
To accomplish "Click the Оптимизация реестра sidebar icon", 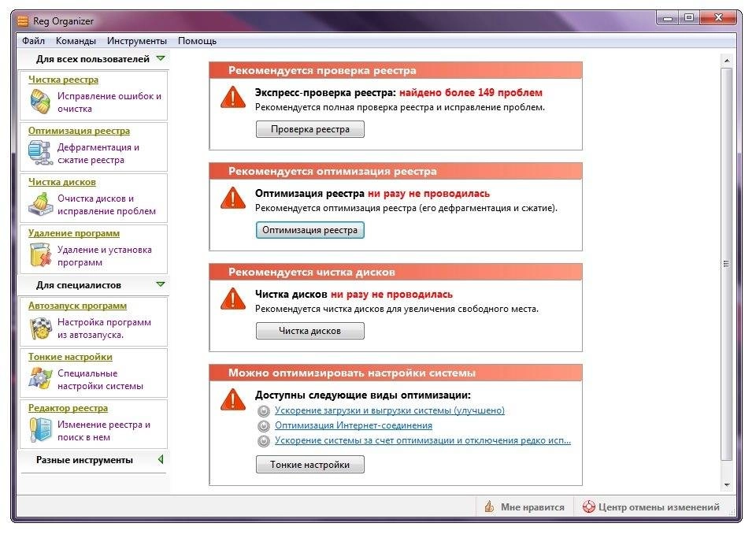I will click(x=40, y=153).
